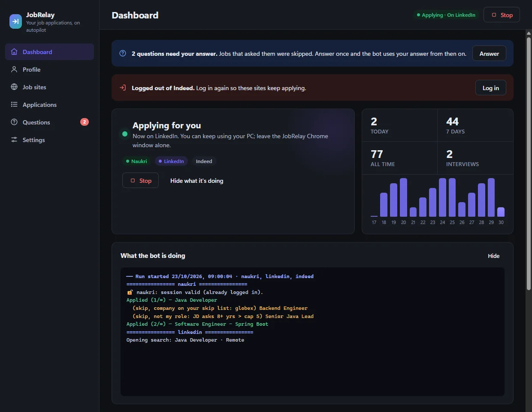Screen dimensions: 532x412
Task: Click the Dashboard home icon
Action: pos(14,52)
